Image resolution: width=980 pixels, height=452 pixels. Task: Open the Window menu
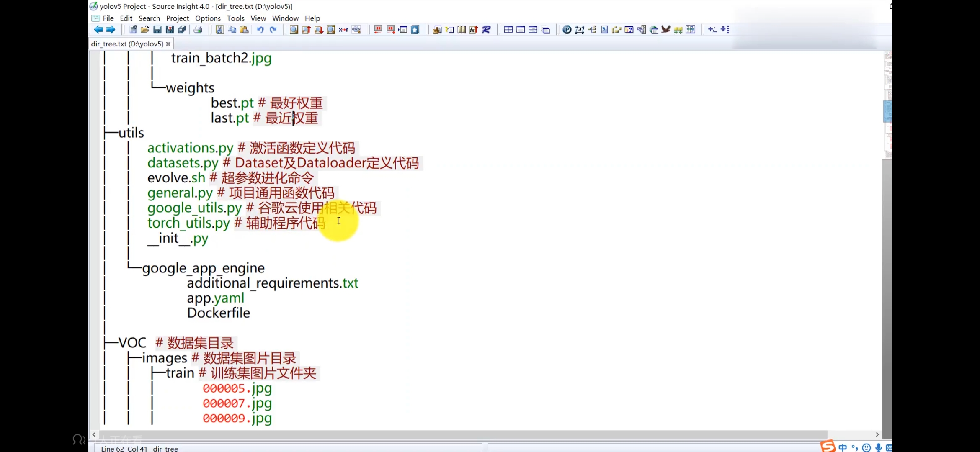(x=285, y=18)
